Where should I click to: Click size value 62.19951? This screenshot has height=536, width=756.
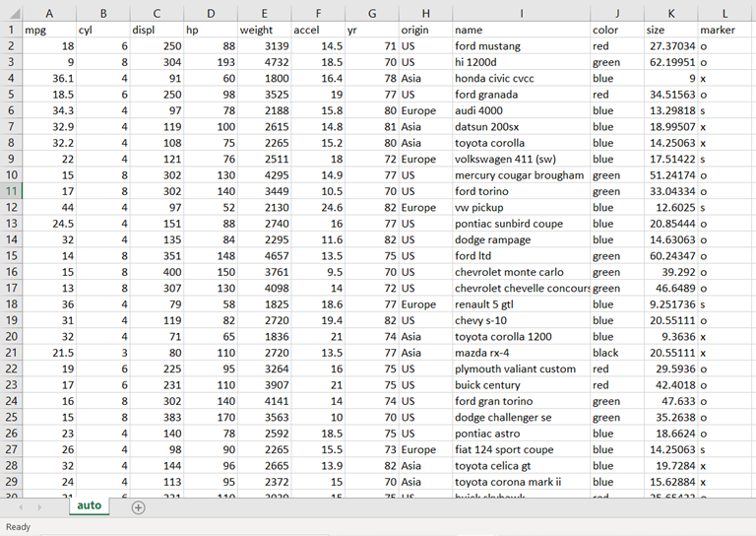[x=671, y=62]
